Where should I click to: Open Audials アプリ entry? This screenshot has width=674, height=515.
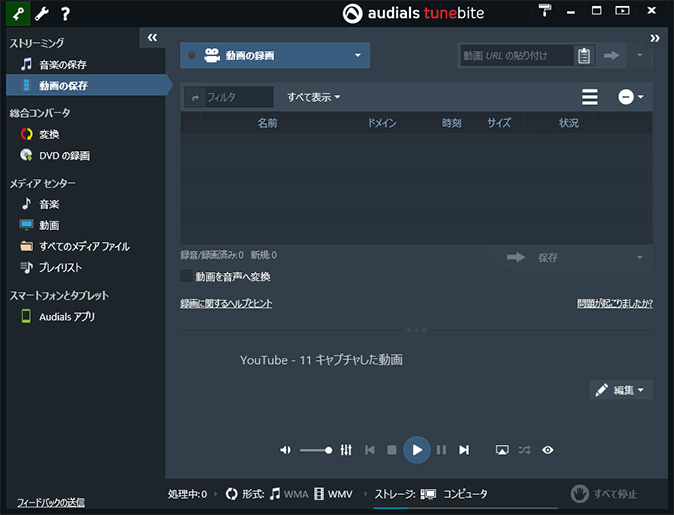point(58,316)
